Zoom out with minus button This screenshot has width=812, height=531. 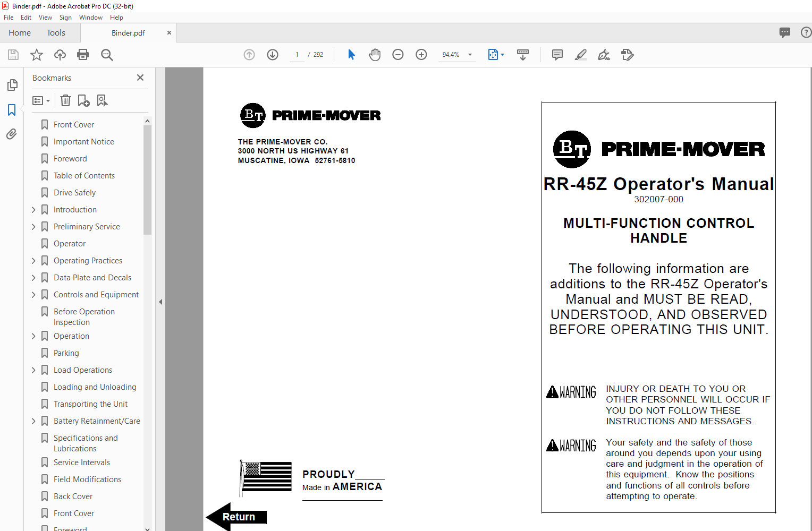[398, 55]
